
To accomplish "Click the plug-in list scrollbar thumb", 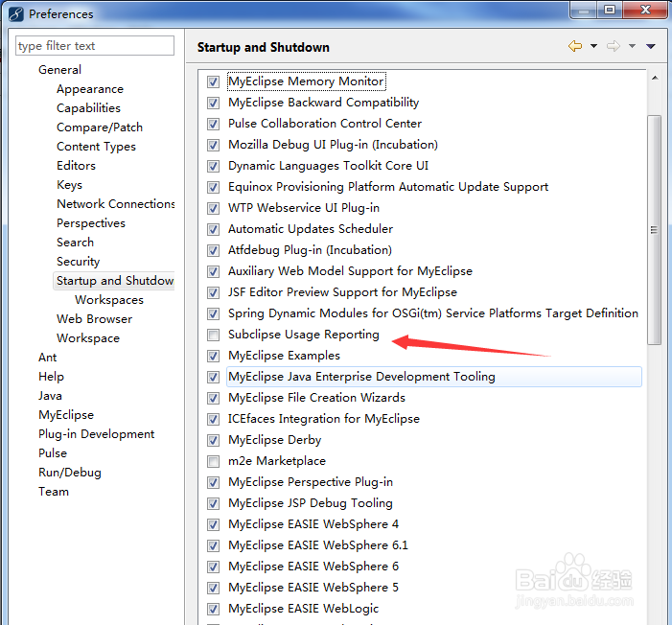I will 654,230.
